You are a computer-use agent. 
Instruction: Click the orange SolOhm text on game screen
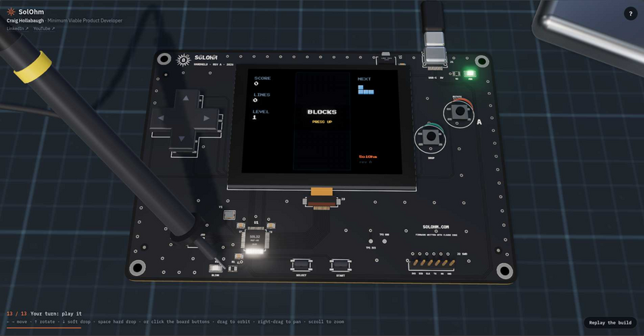(x=368, y=156)
